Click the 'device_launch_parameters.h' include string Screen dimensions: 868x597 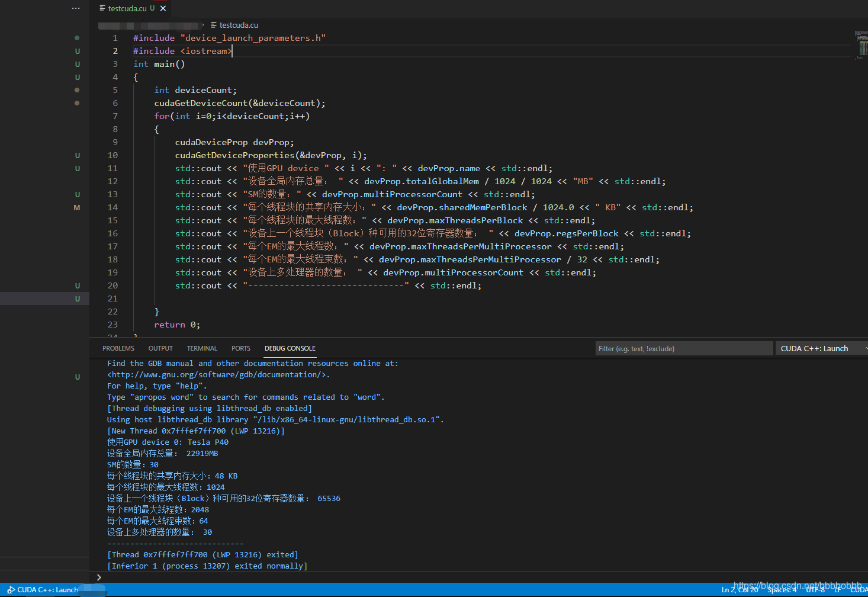tap(253, 38)
